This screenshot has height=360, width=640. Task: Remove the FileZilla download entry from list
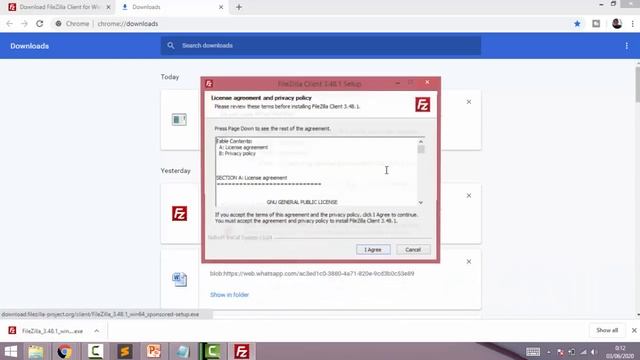pyautogui.click(x=469, y=196)
